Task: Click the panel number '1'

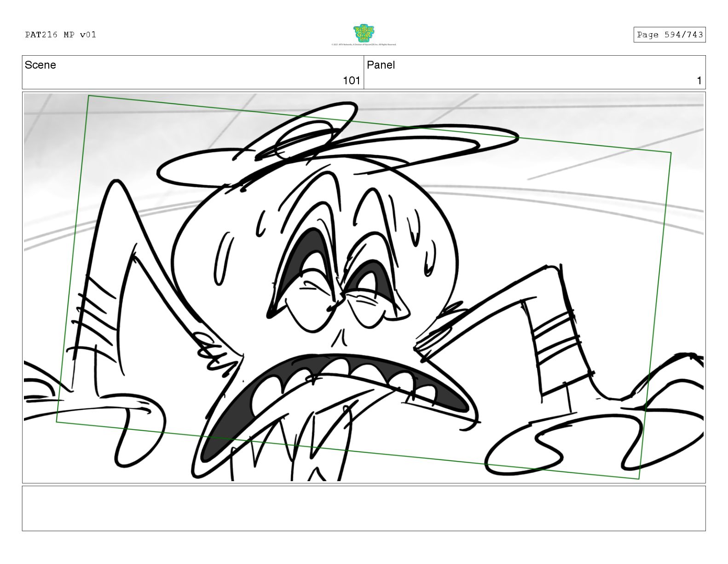Action: click(x=699, y=81)
